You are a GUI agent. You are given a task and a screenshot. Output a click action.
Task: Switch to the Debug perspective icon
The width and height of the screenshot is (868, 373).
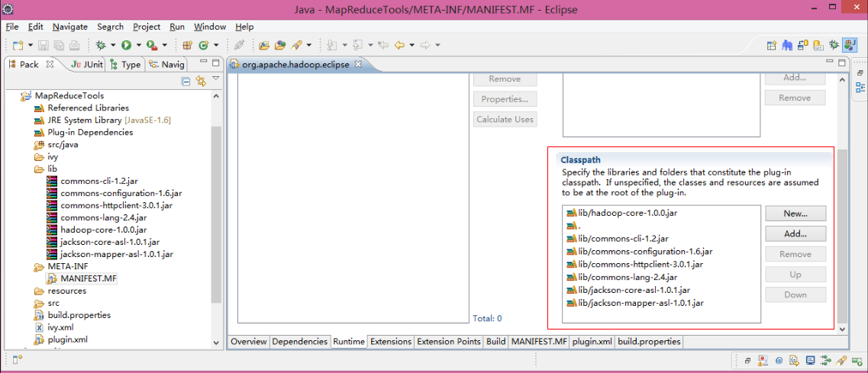(x=834, y=45)
